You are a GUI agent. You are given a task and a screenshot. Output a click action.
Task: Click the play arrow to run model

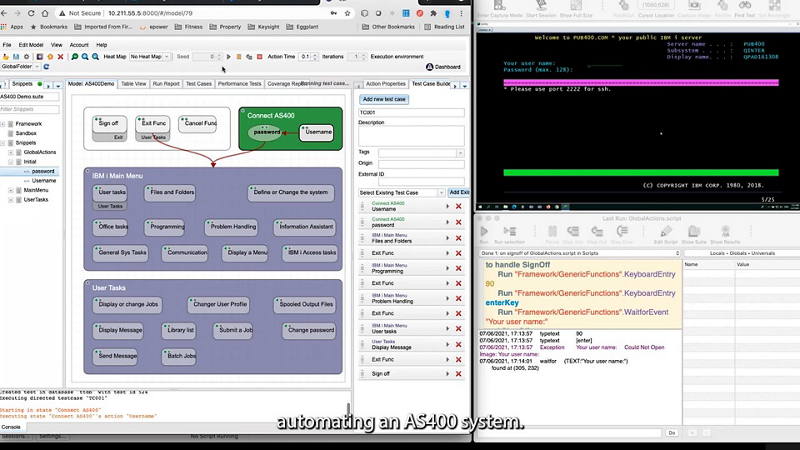tap(229, 57)
